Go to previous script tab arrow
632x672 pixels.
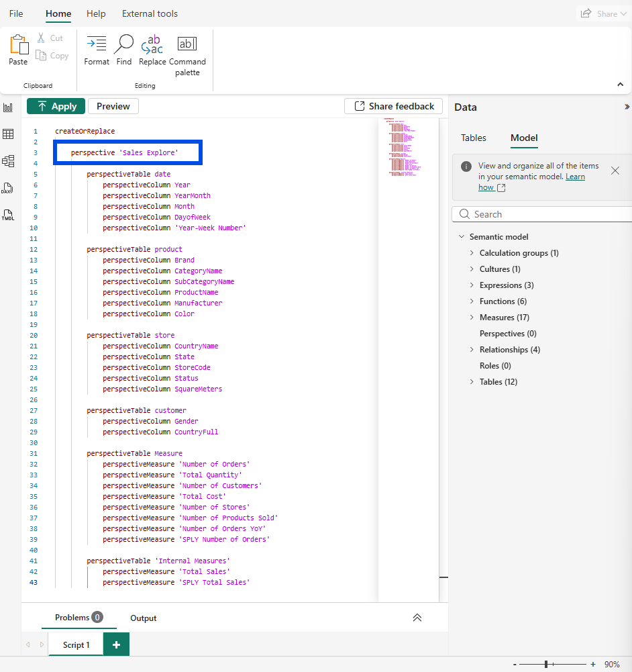coord(28,644)
